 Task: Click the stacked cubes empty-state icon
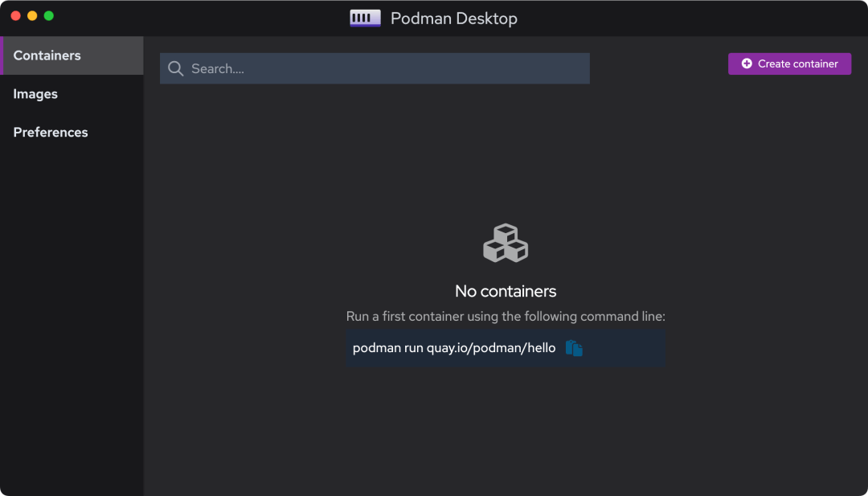coord(506,243)
